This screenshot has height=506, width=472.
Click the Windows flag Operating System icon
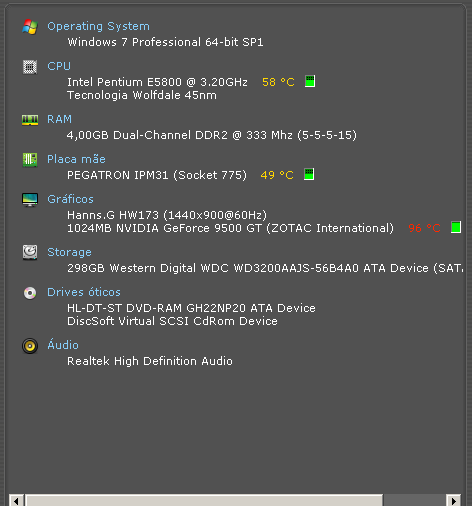click(30, 27)
